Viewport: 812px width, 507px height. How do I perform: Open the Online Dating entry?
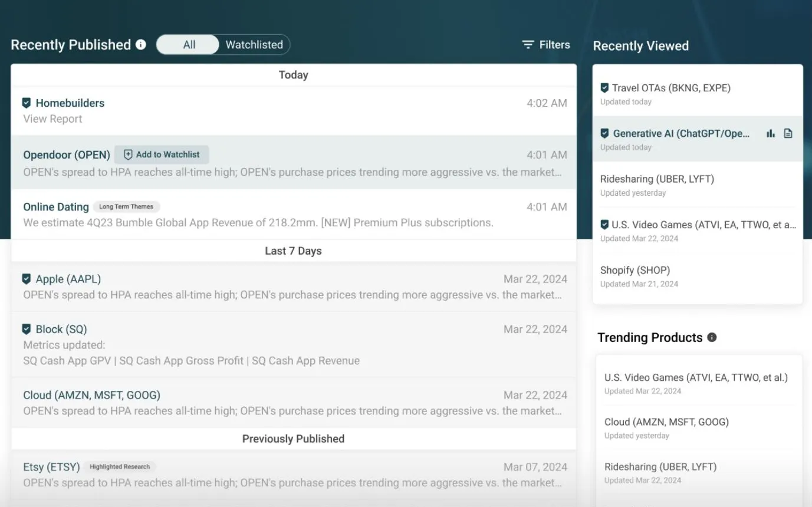click(x=56, y=207)
